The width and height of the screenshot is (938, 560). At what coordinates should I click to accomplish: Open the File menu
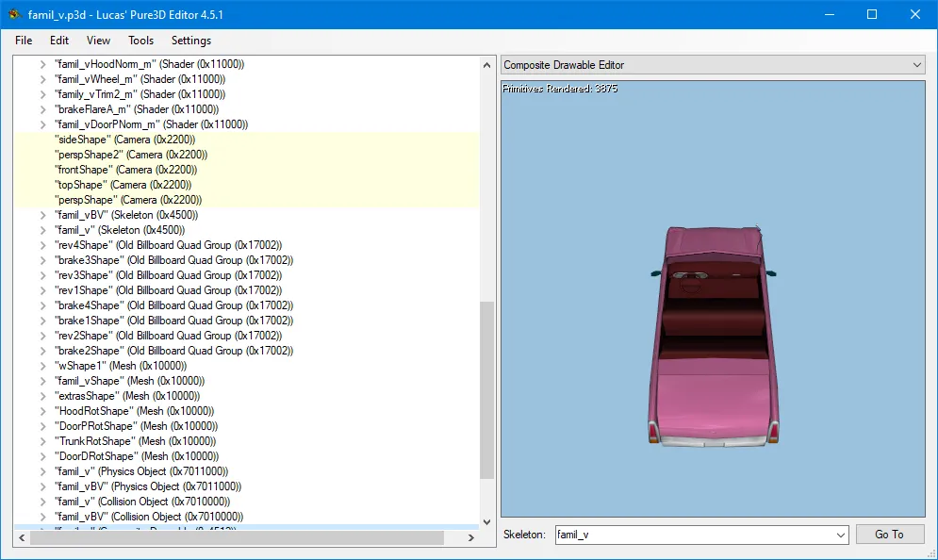(x=23, y=41)
